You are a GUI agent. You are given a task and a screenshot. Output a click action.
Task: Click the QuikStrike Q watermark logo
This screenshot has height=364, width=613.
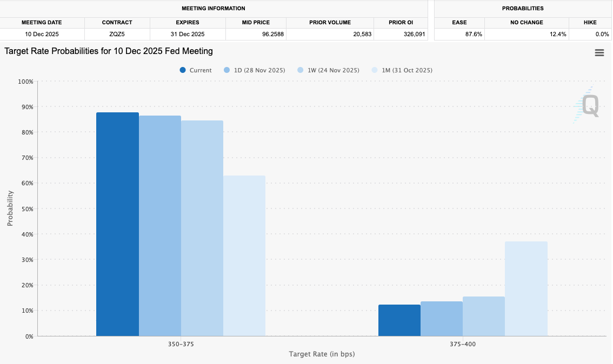click(x=587, y=105)
